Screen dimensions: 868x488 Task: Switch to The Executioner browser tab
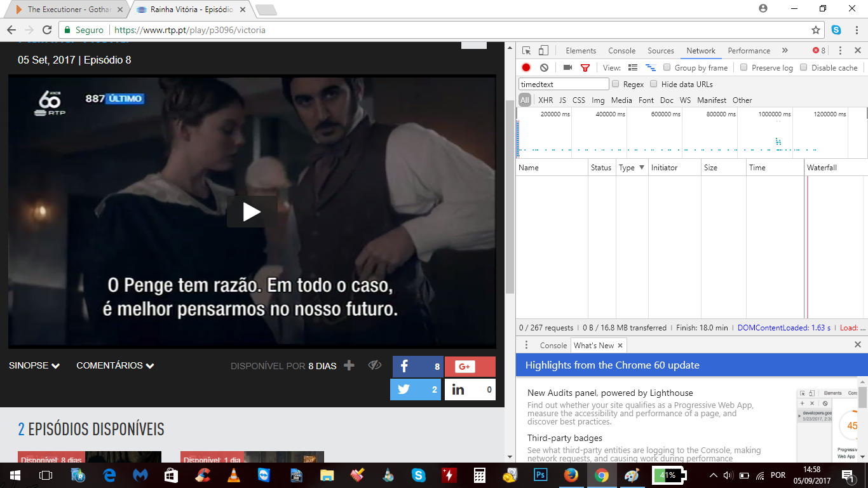pos(66,10)
